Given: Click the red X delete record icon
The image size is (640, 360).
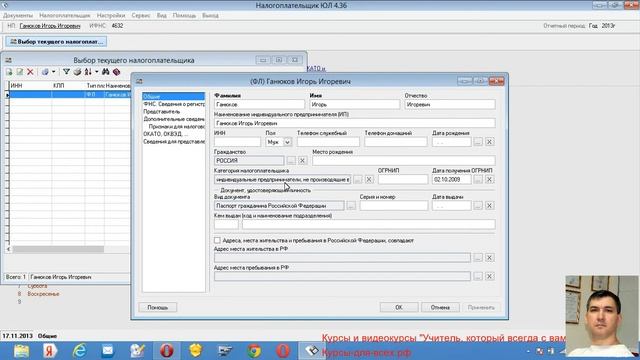Looking at the screenshot, I should [x=30, y=72].
